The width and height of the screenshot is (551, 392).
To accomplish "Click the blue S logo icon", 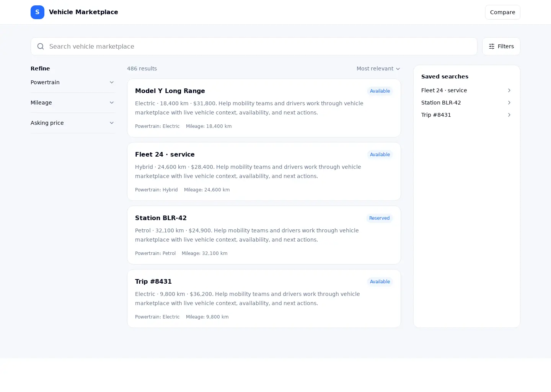I will coord(37,12).
